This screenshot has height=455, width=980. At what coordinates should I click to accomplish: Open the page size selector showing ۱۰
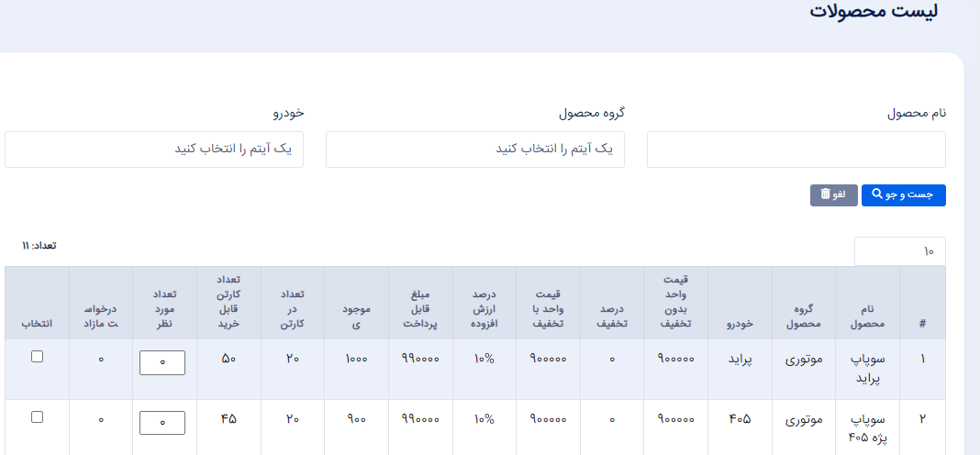tap(900, 251)
